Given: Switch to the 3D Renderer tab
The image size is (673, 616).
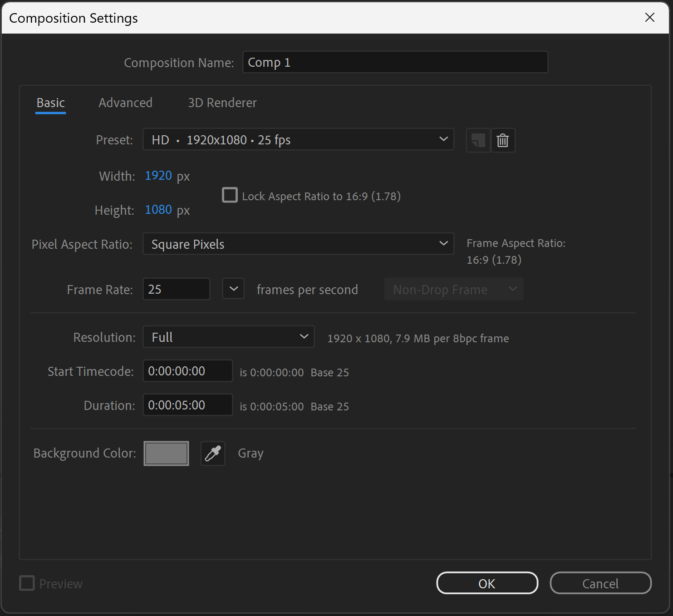Looking at the screenshot, I should pyautogui.click(x=222, y=103).
